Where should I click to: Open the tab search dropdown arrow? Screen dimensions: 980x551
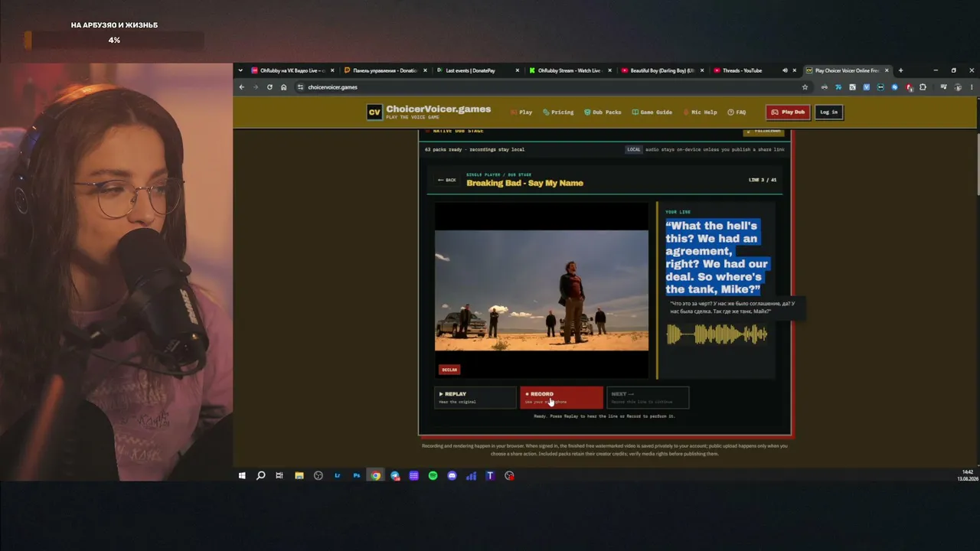pos(240,70)
